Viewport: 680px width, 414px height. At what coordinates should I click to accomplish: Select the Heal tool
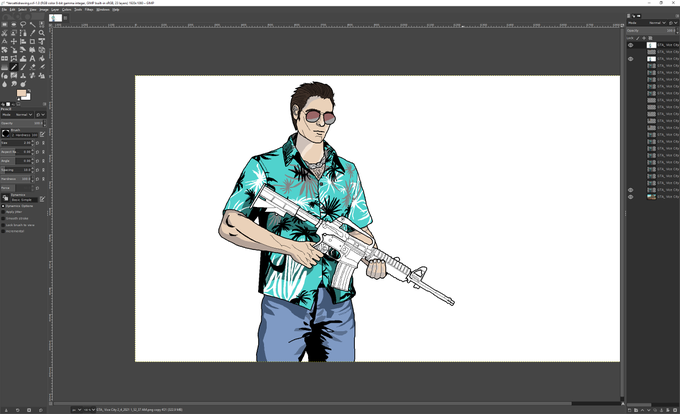pos(33,75)
